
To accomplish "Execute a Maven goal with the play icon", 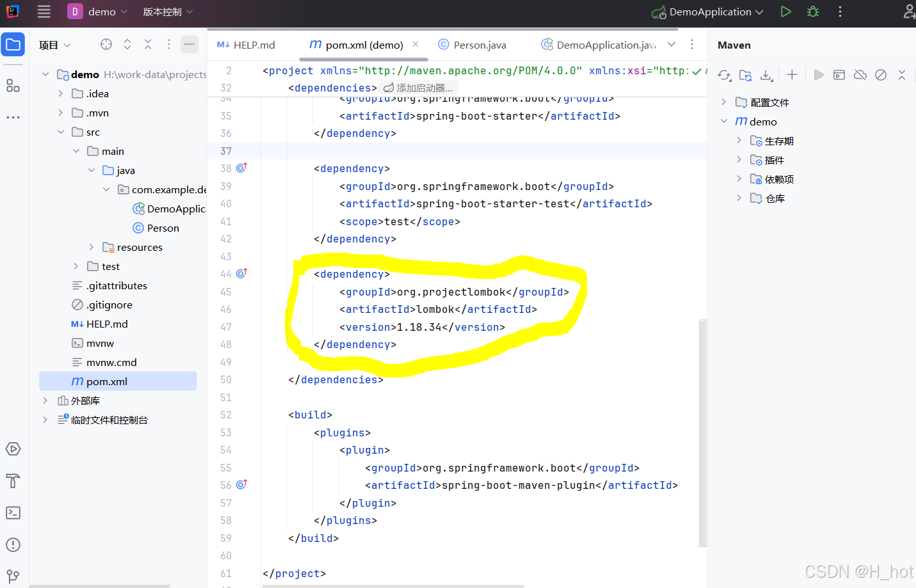I will click(819, 75).
